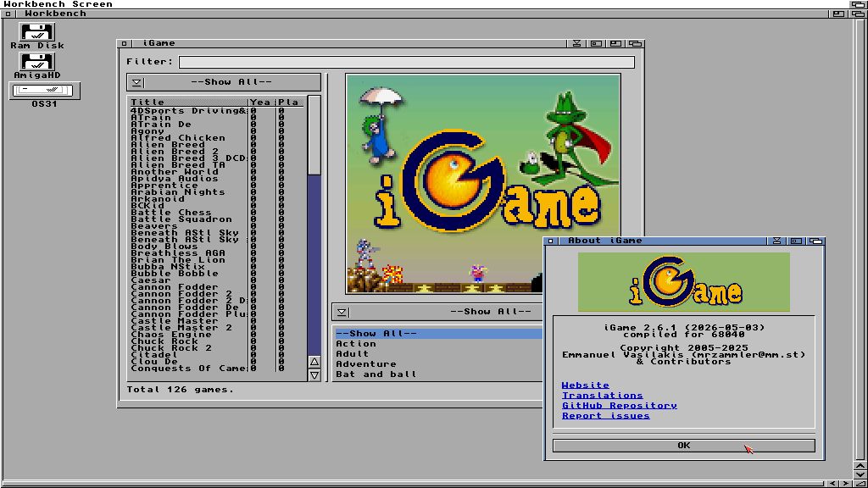868x488 pixels.
Task: Open the Translations link
Action: [603, 396]
